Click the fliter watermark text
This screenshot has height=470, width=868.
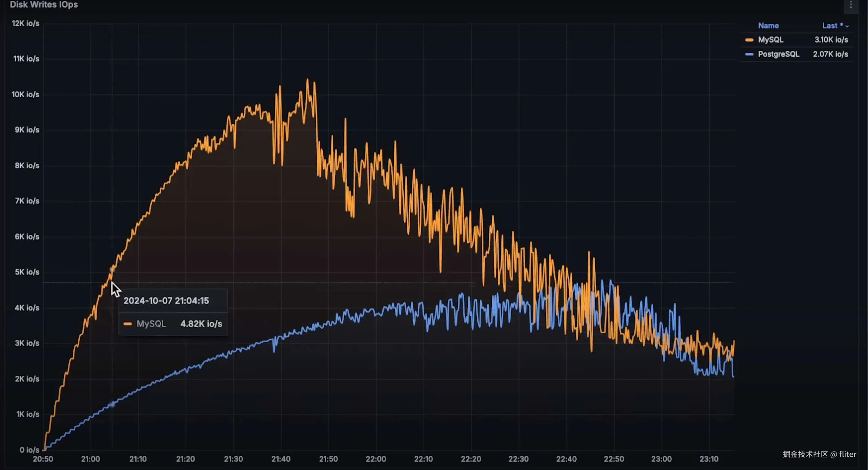click(847, 454)
